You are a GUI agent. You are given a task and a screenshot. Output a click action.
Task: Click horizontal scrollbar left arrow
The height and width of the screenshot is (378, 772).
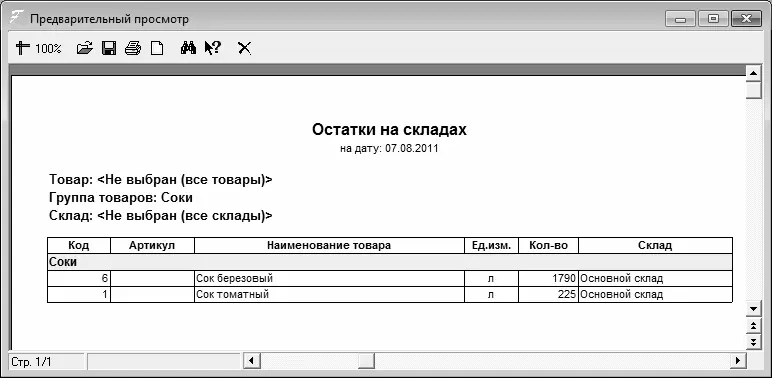[x=252, y=361]
